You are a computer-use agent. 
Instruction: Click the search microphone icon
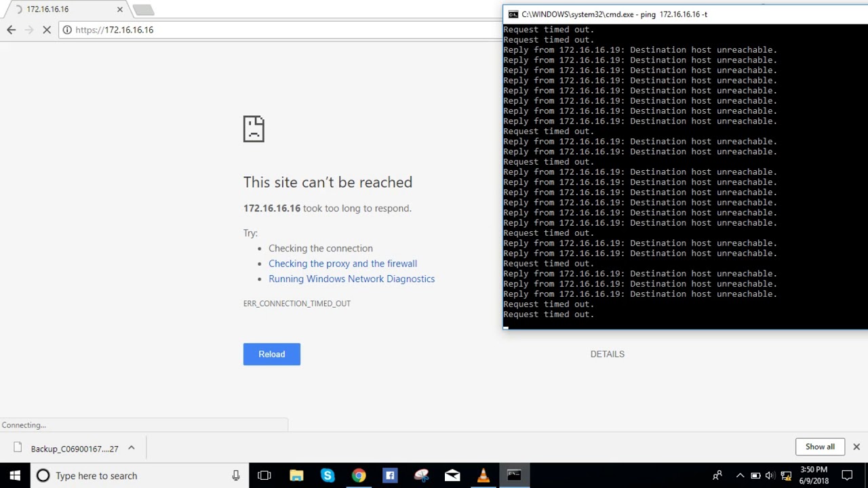(236, 476)
